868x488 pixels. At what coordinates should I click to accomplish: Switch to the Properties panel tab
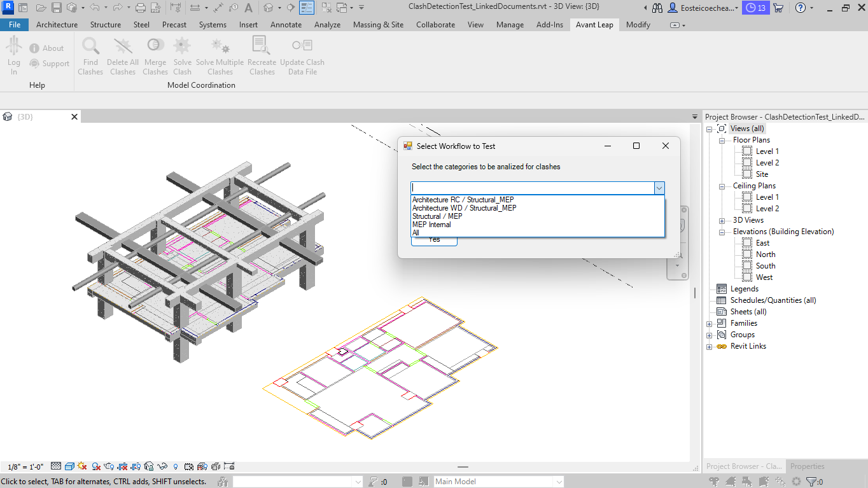807,466
